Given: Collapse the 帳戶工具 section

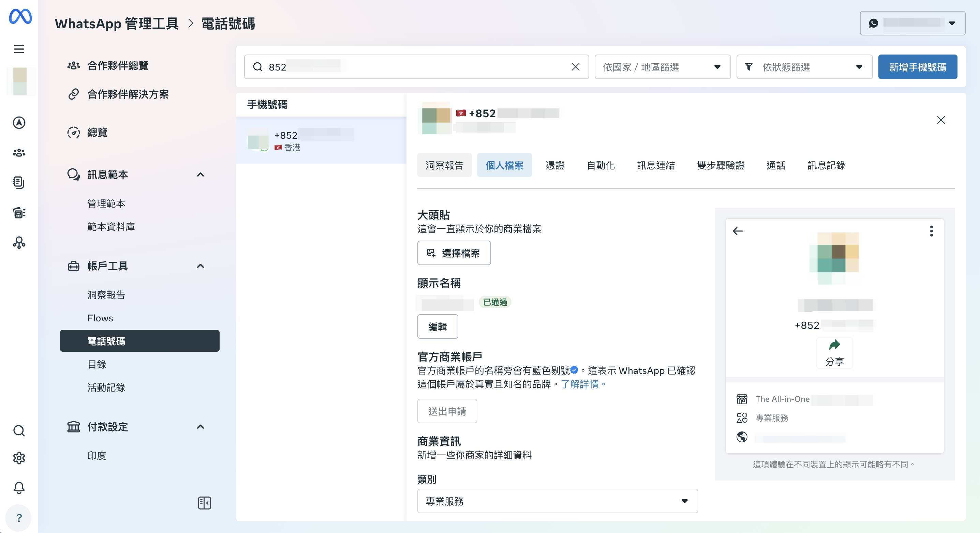Looking at the screenshot, I should coord(201,266).
